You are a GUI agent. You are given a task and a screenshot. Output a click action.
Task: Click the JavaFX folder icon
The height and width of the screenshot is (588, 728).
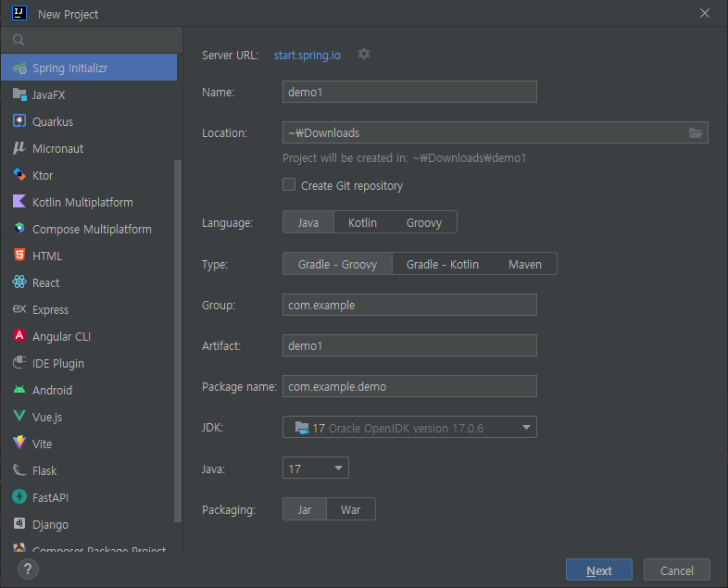(x=19, y=94)
